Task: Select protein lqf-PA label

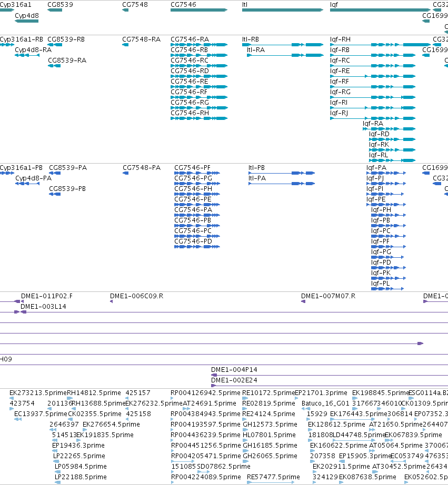Action: [376, 168]
